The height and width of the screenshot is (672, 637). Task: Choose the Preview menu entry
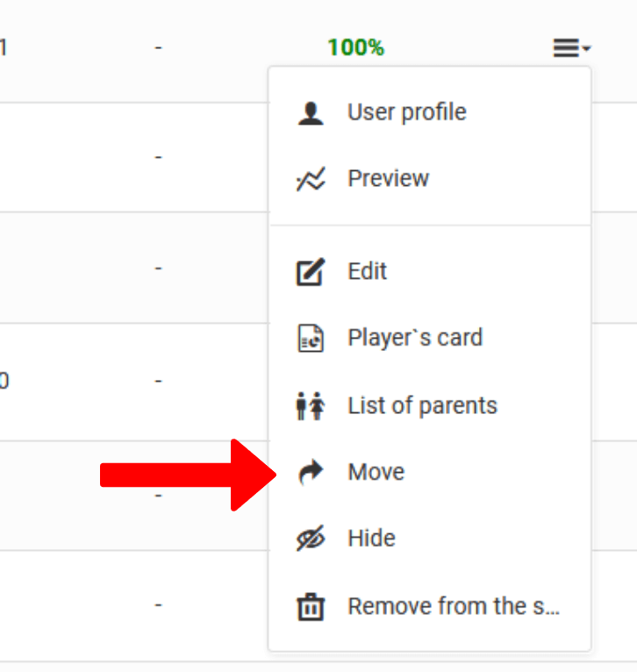tap(388, 179)
